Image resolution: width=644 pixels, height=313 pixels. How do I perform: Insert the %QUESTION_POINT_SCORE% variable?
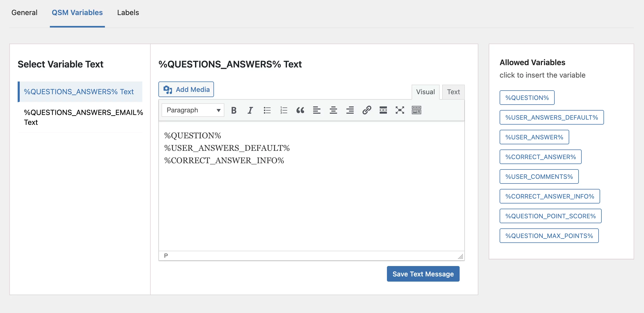click(x=551, y=216)
